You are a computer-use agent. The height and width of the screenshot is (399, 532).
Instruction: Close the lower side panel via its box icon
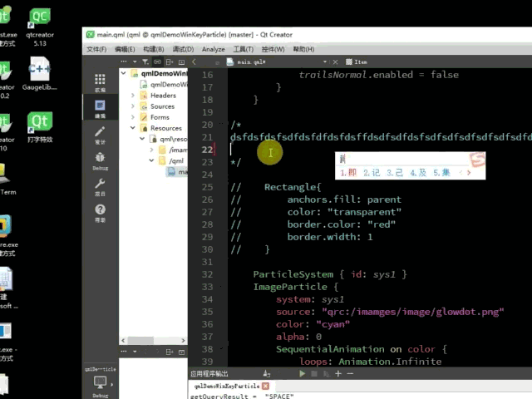tap(181, 352)
